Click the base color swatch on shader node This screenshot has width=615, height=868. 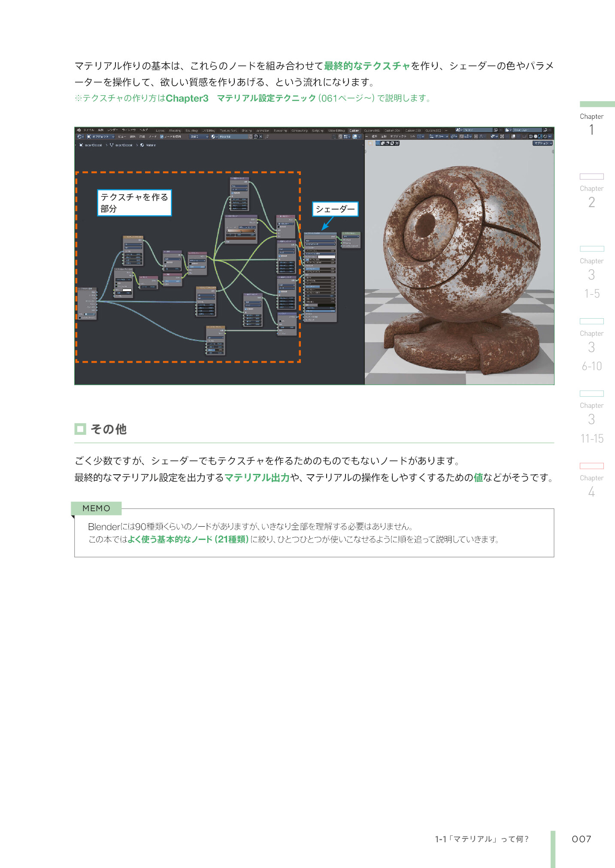[327, 256]
